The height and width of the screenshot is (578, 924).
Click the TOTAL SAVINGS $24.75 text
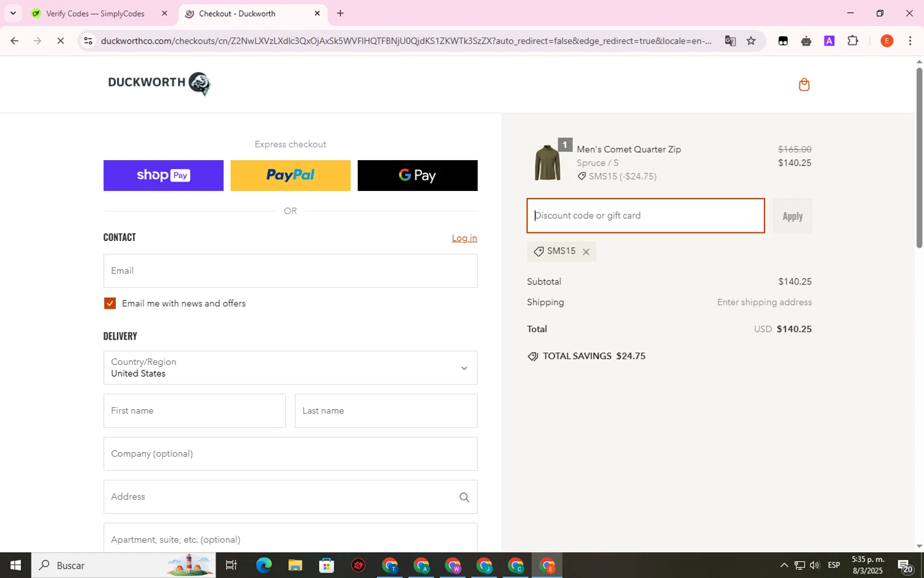[x=594, y=356]
